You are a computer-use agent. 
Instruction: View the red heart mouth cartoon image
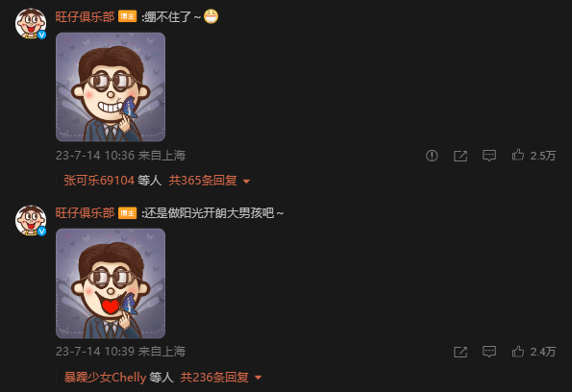point(111,283)
